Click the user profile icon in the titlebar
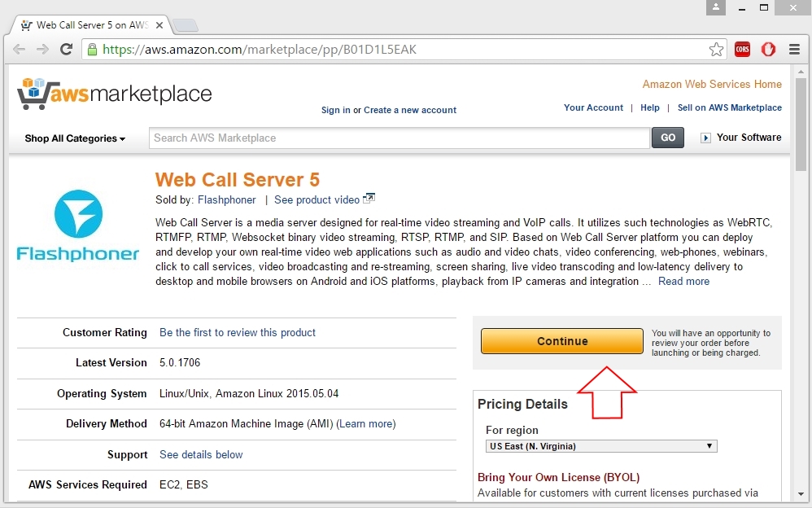Viewport: 812px width, 508px height. point(714,7)
